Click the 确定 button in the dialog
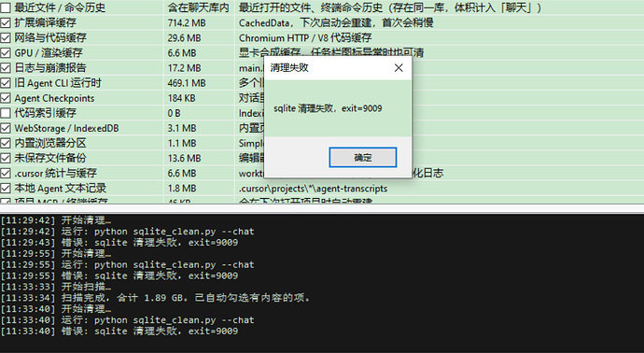Viewport: 644px width, 353px height. [x=363, y=158]
